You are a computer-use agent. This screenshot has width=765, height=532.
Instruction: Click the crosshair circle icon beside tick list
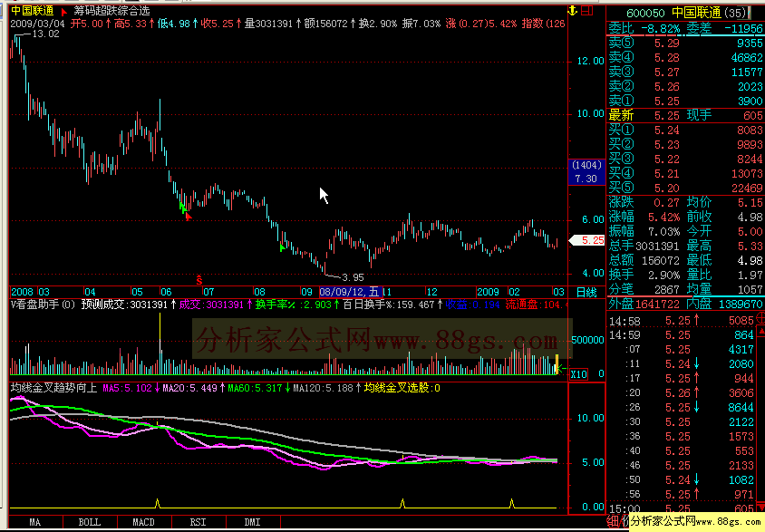click(760, 318)
